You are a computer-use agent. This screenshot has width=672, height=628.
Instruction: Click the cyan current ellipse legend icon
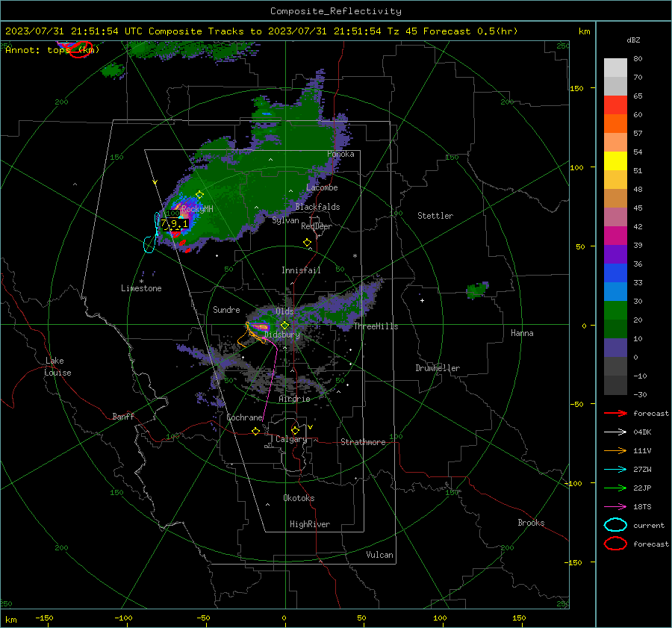[x=615, y=525]
